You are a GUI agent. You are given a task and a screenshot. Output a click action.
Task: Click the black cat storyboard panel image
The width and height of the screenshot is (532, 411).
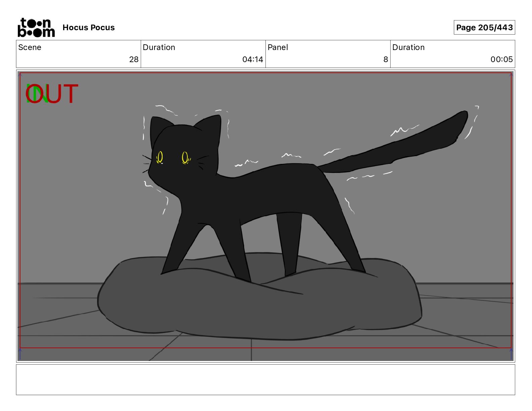pos(265,216)
